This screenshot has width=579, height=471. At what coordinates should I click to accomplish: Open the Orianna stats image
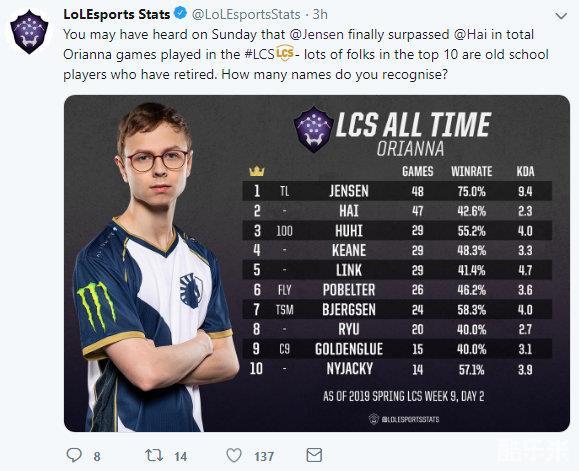(317, 264)
